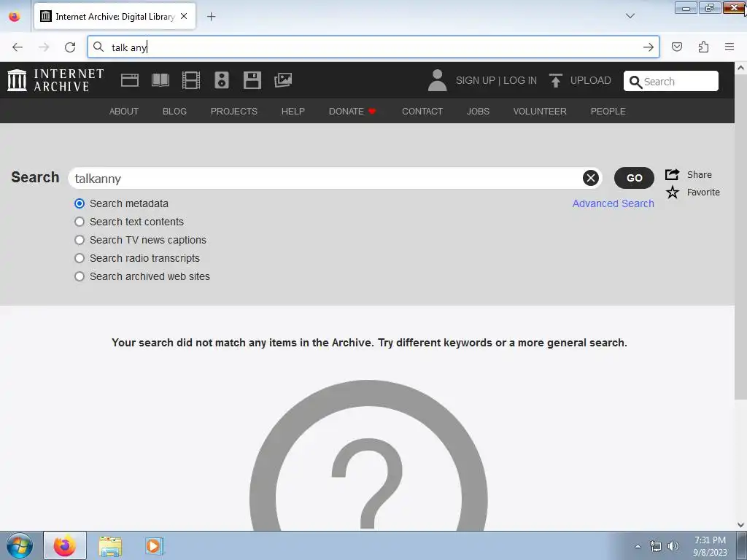Click the UPLOAD link
Viewport: 747px width, 560px height.
(590, 80)
